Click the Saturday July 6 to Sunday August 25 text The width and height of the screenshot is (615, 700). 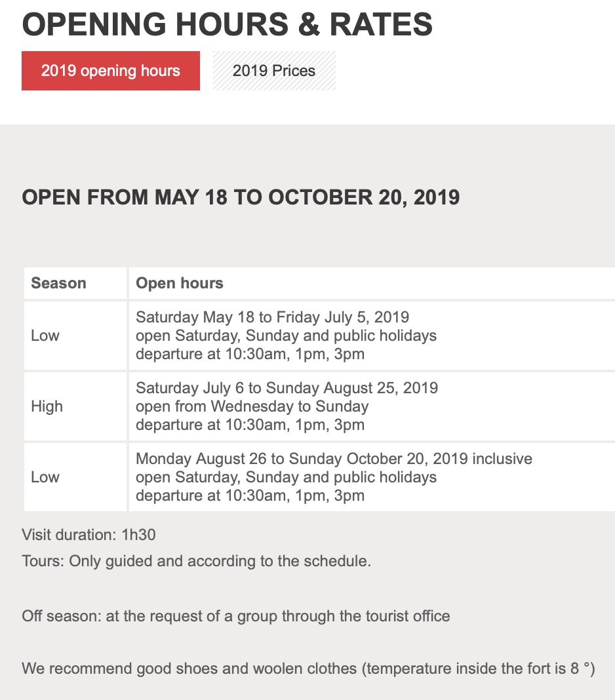(x=287, y=388)
